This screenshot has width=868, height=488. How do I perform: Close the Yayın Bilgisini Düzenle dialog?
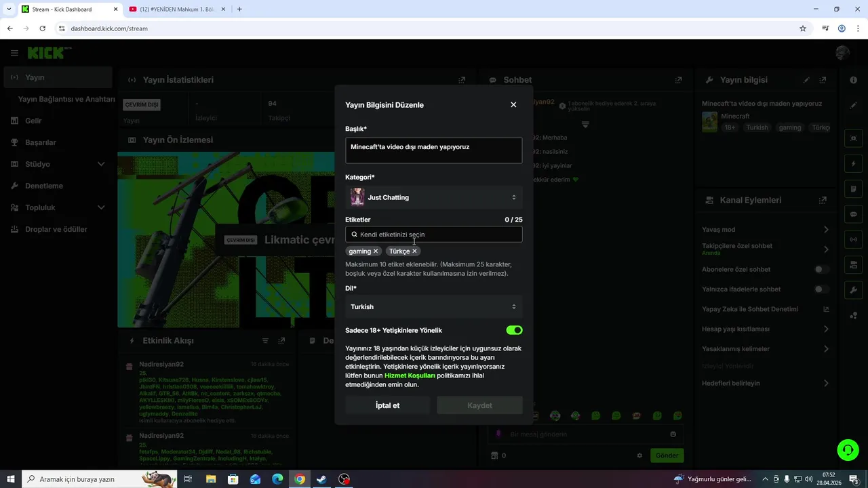(513, 104)
